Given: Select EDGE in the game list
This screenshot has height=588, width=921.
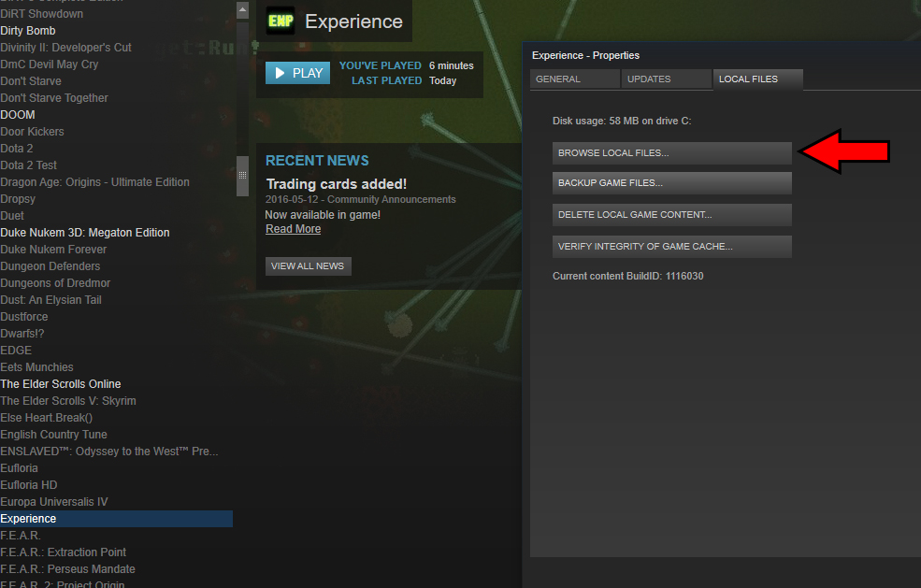Looking at the screenshot, I should [x=16, y=351].
